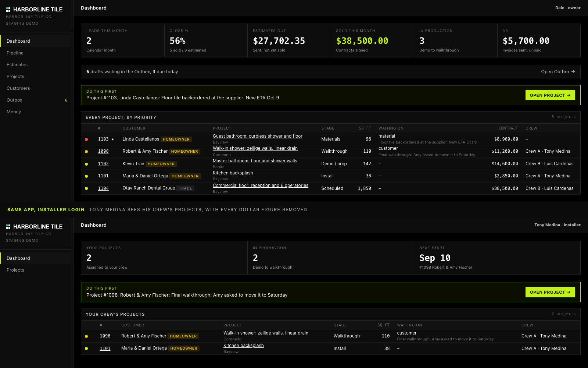Go to Estimates in sidebar
588x368 pixels.
coord(37,65)
